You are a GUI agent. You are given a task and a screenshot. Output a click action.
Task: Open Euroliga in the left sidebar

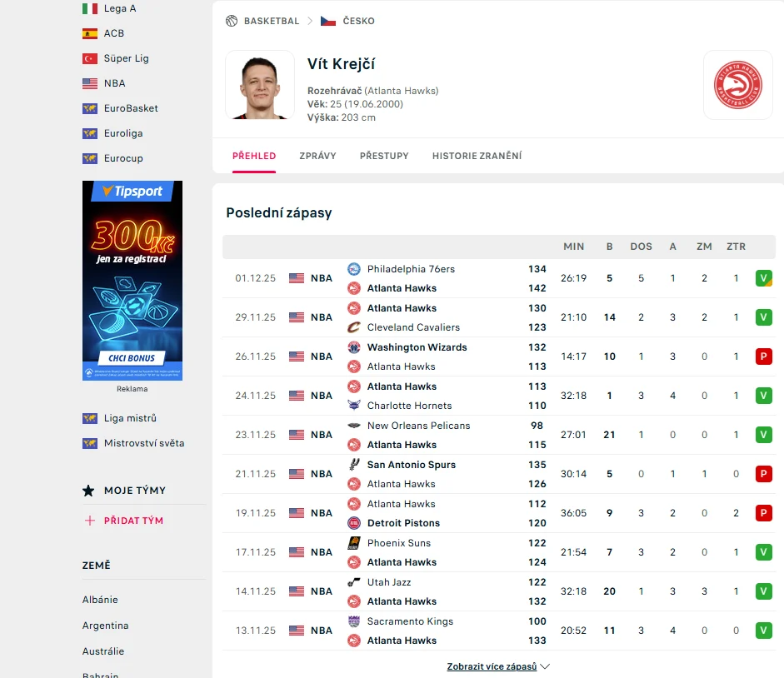coord(122,133)
